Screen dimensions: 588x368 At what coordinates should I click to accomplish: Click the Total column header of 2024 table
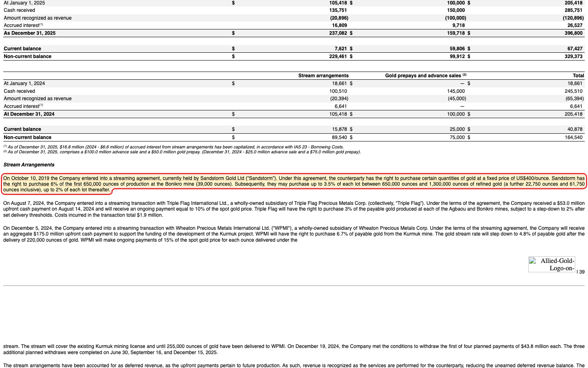578,76
